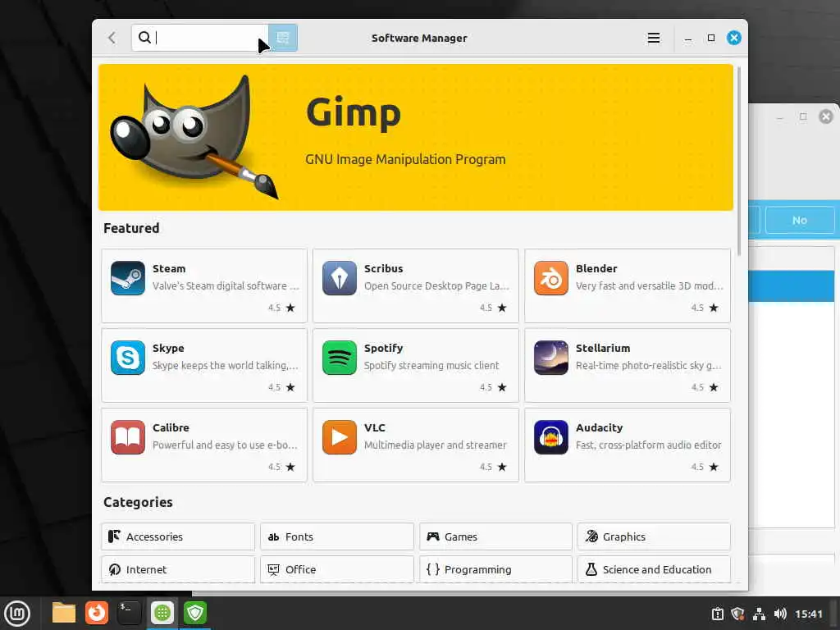Open the Gimp featured banner
Image resolution: width=840 pixels, height=630 pixels.
pos(416,137)
